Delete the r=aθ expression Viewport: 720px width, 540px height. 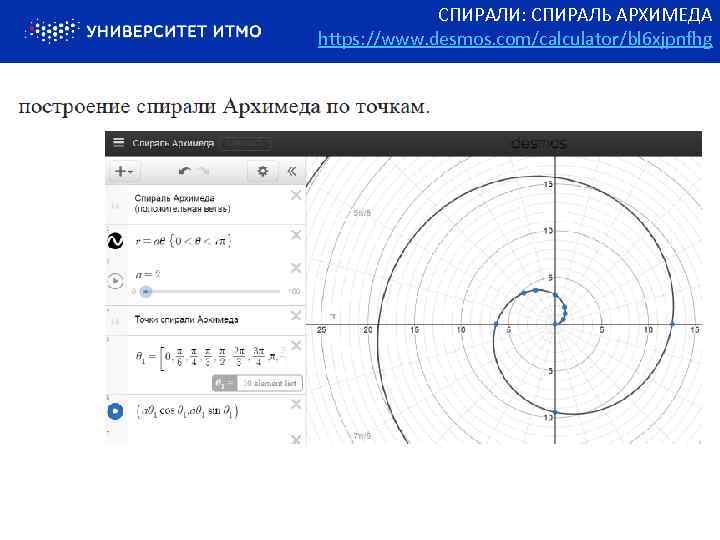click(296, 235)
